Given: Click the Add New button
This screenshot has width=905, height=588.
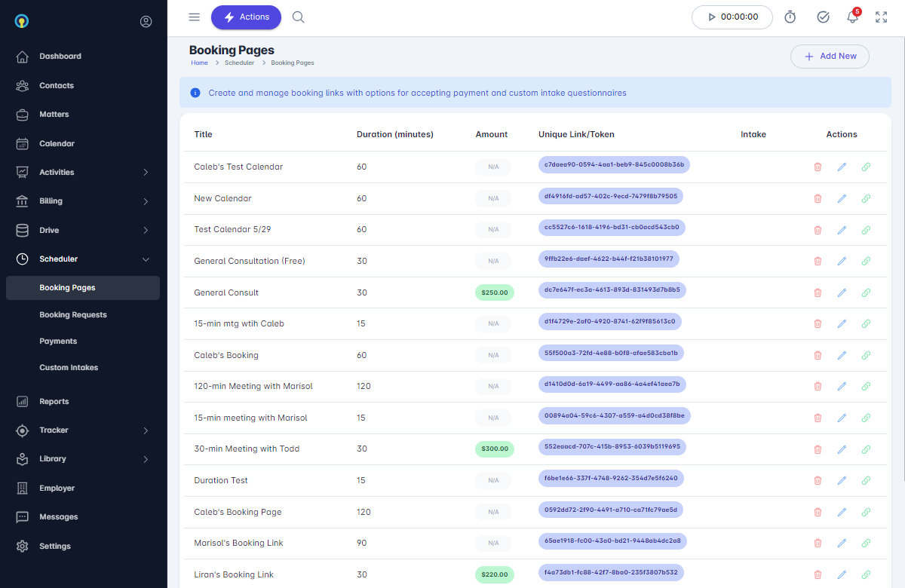Looking at the screenshot, I should [830, 57].
